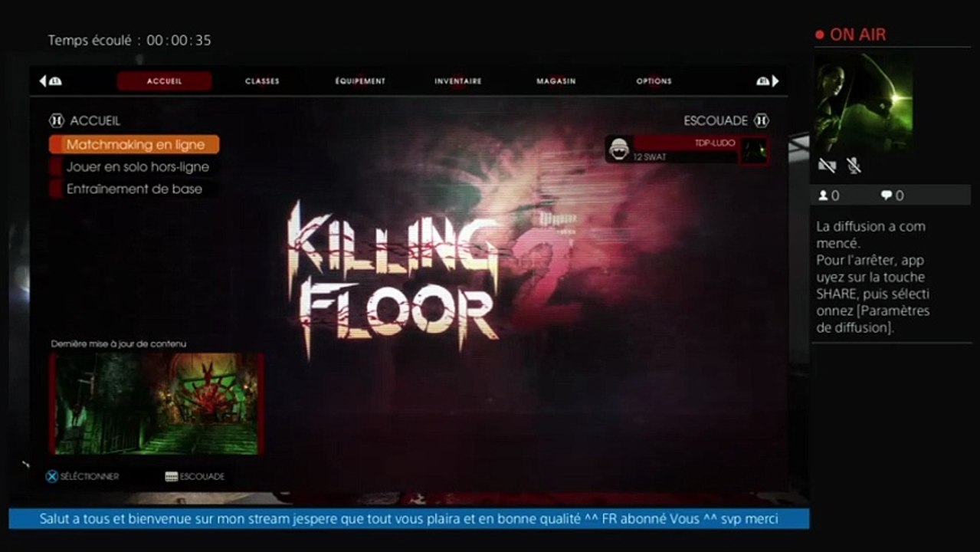Click the Temps écoulé timer text

129,40
